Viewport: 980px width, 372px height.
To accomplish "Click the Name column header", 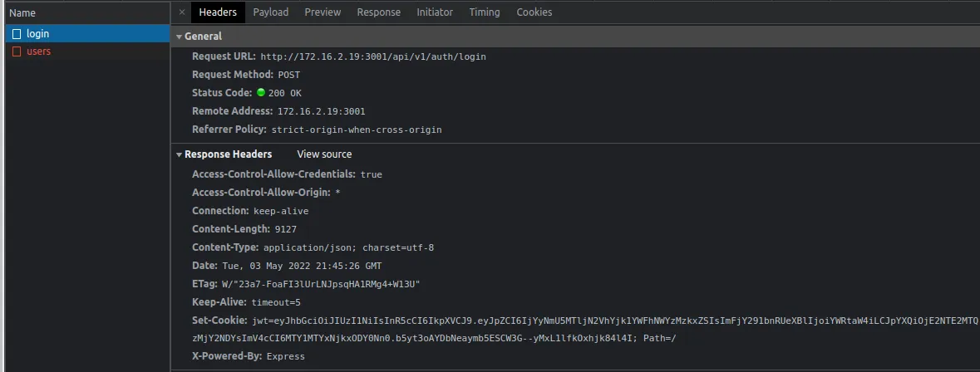I will coord(22,13).
